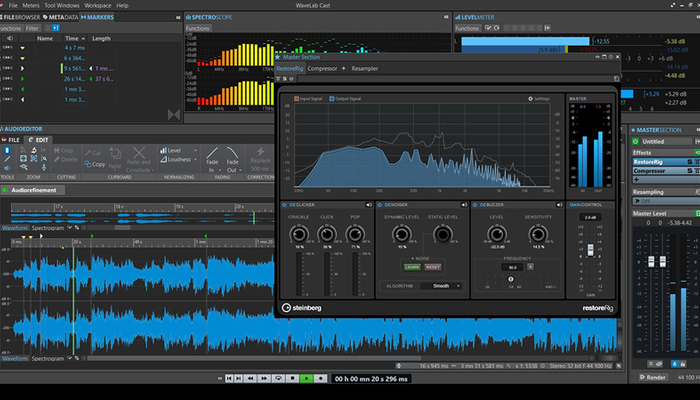Click the Cut icon in Clipboard group
The height and width of the screenshot is (400, 700).
tap(87, 152)
